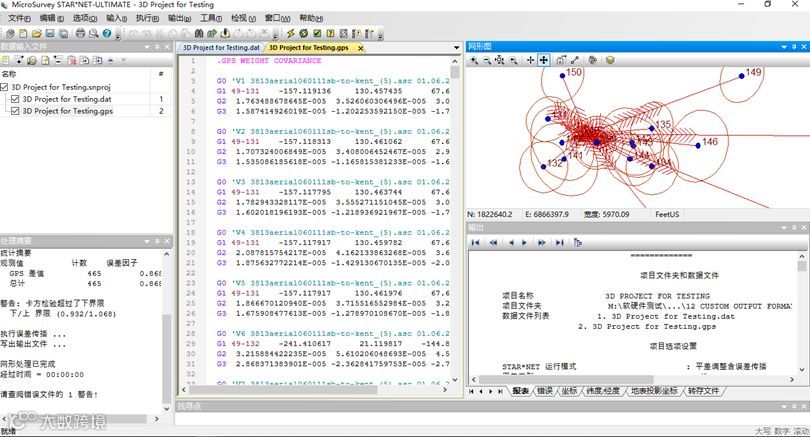Click the yellow question mark run toolbar icon

[x=330, y=34]
